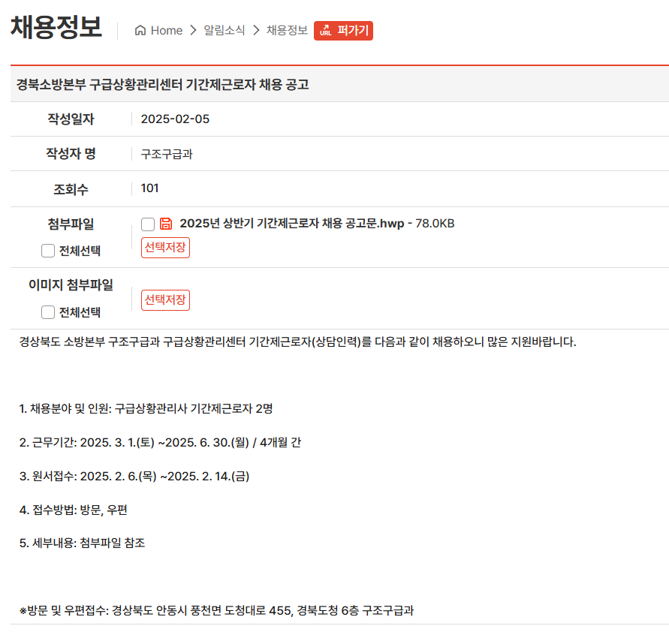Screen dimensions: 669x644
Task: Select the 채용정보 breadcrumb item
Action: (x=287, y=31)
